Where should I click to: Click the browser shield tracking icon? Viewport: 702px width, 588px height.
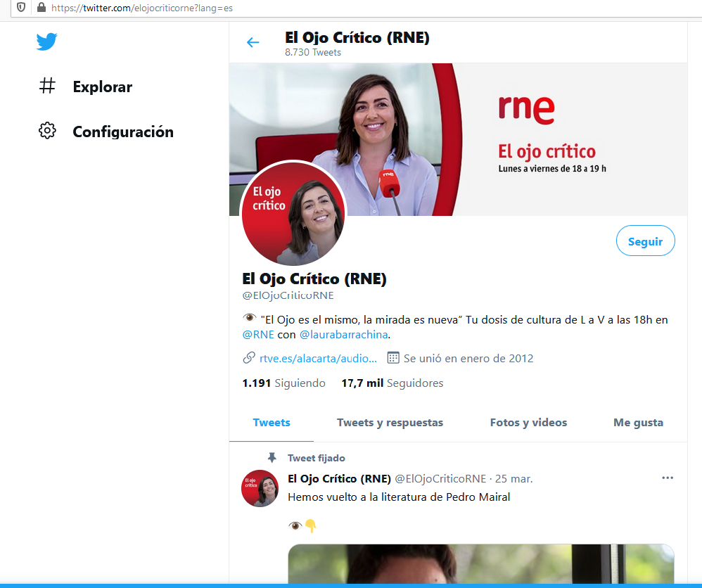pyautogui.click(x=21, y=7)
